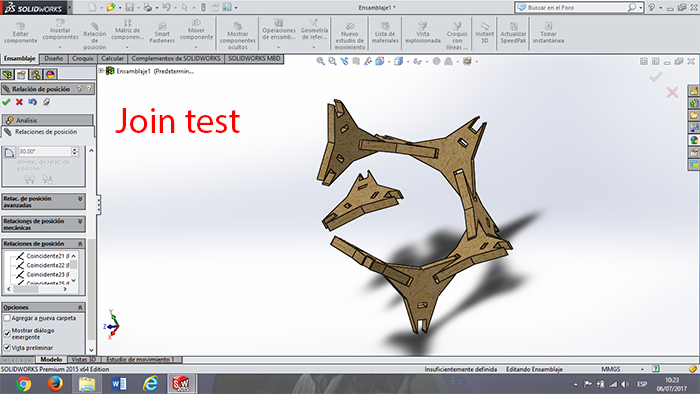Open FeatureManager design tree tab icon

[x=7, y=74]
